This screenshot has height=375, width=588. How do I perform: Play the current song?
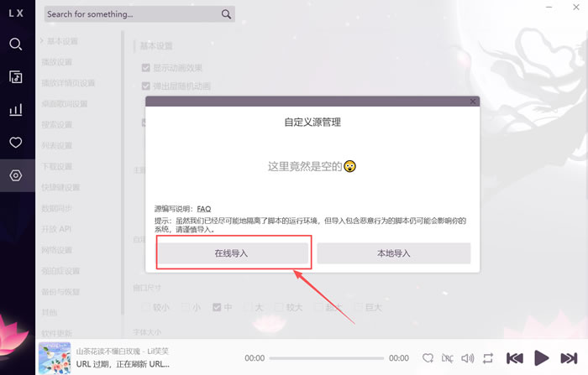(x=541, y=358)
